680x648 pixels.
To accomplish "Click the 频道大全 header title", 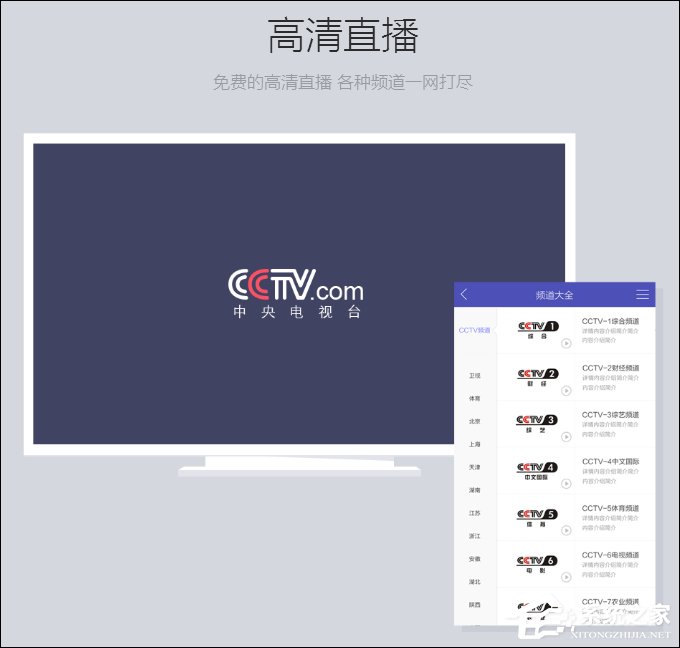I will [x=554, y=295].
